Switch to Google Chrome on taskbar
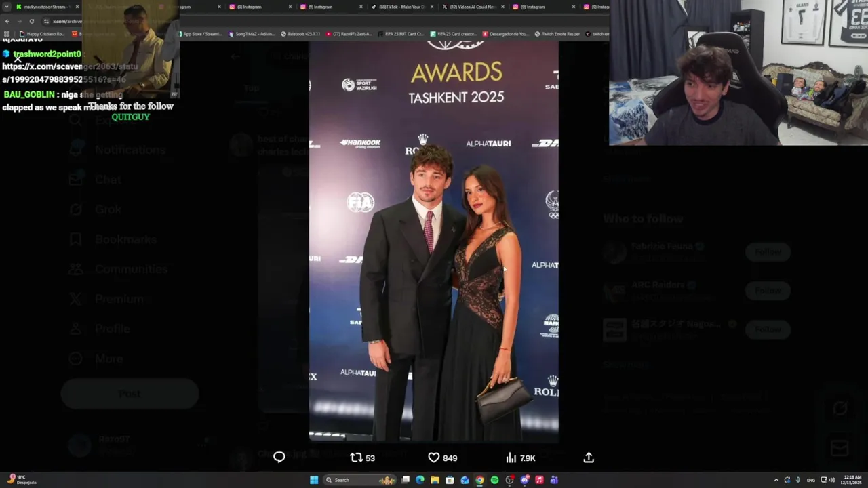 (x=479, y=480)
